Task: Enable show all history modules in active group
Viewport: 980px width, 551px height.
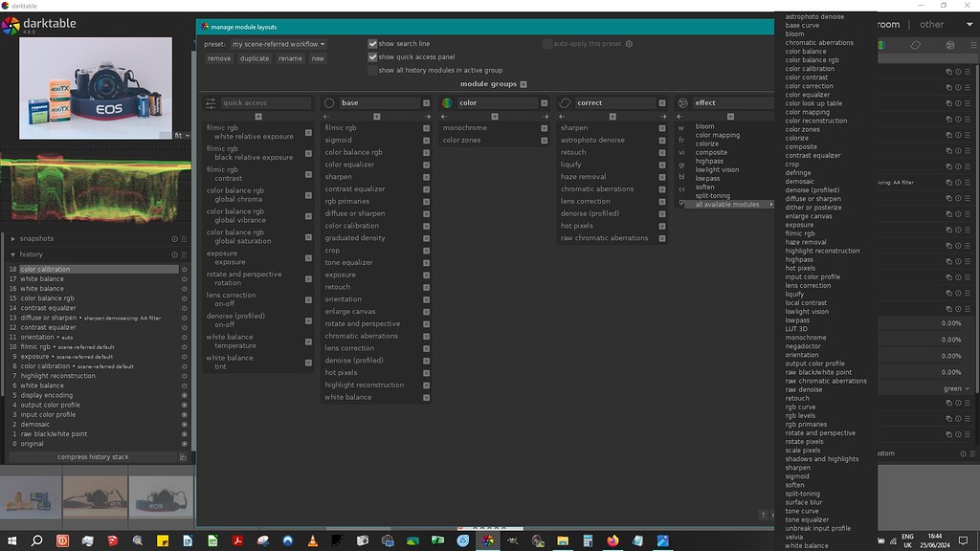Action: coord(372,68)
